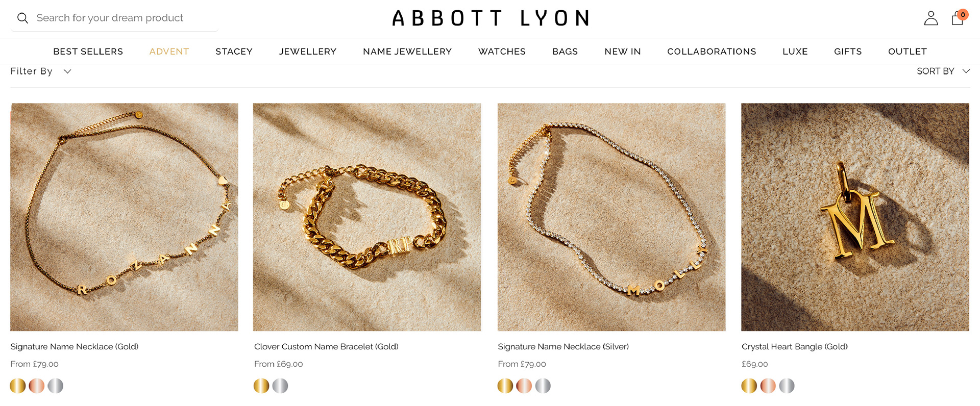This screenshot has height=406, width=980.
Task: Open the user account icon
Action: pyautogui.click(x=930, y=18)
